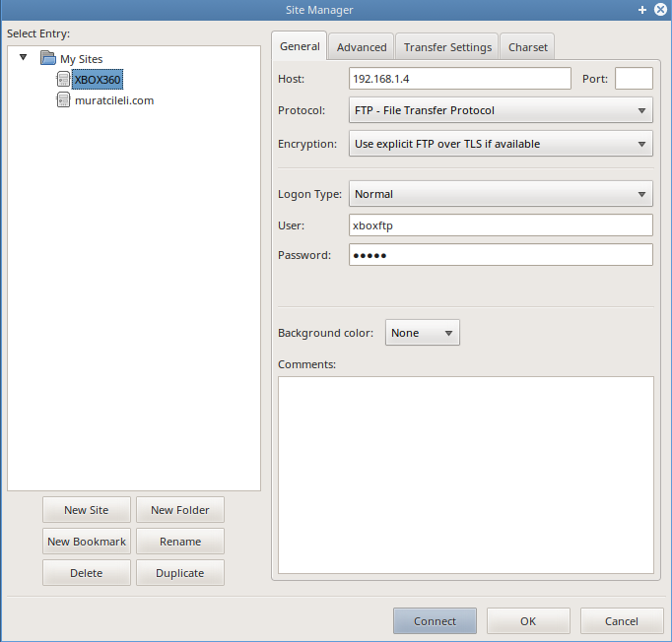Image resolution: width=672 pixels, height=642 pixels.
Task: Click the plus icon in title bar
Action: coord(642,10)
